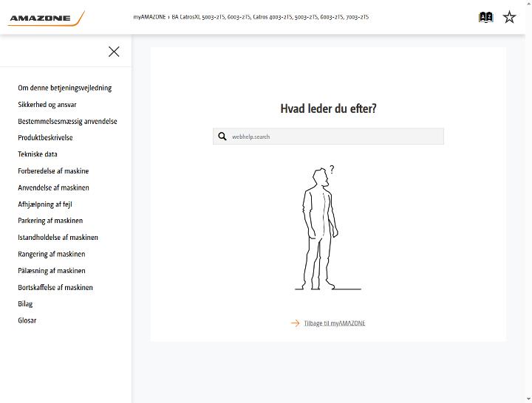Viewport: 532px width, 403px height.
Task: Click myAMAZONE in the breadcrumb
Action: coord(149,17)
